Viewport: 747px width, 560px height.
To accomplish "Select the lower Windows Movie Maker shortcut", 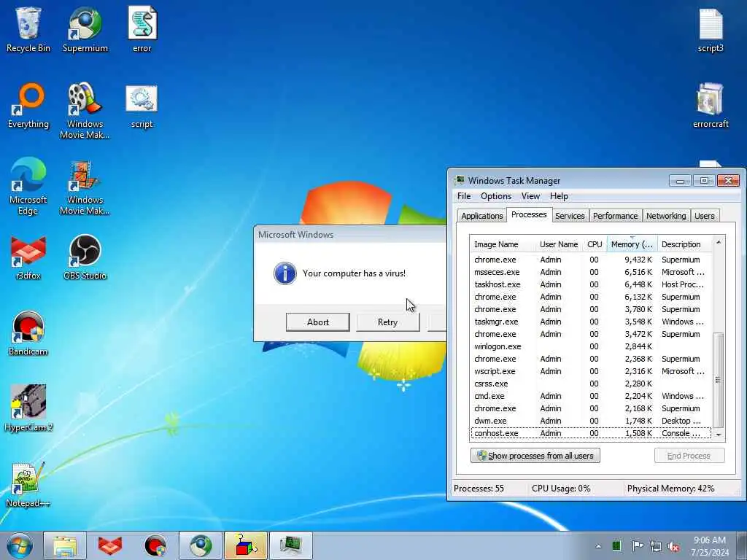I will tap(85, 187).
